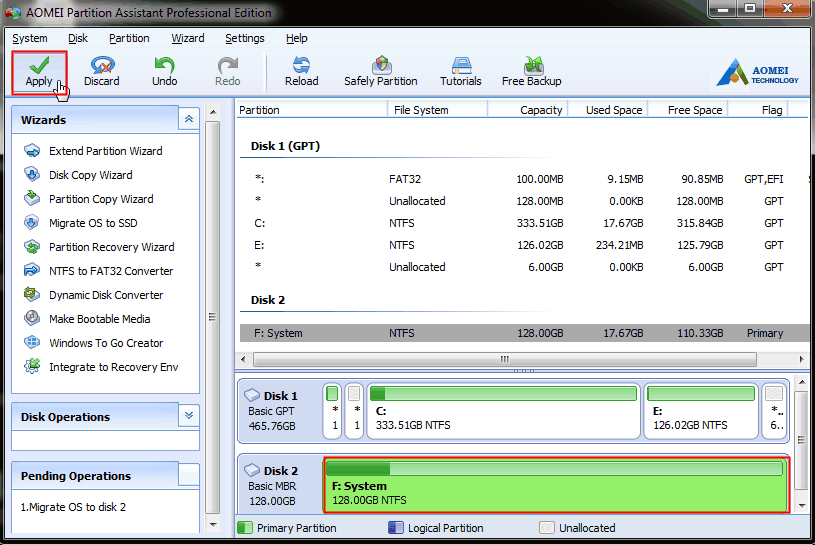Viewport: 815px width, 545px height.
Task: Select the 6.00GB Unallocated row
Action: tap(523, 267)
